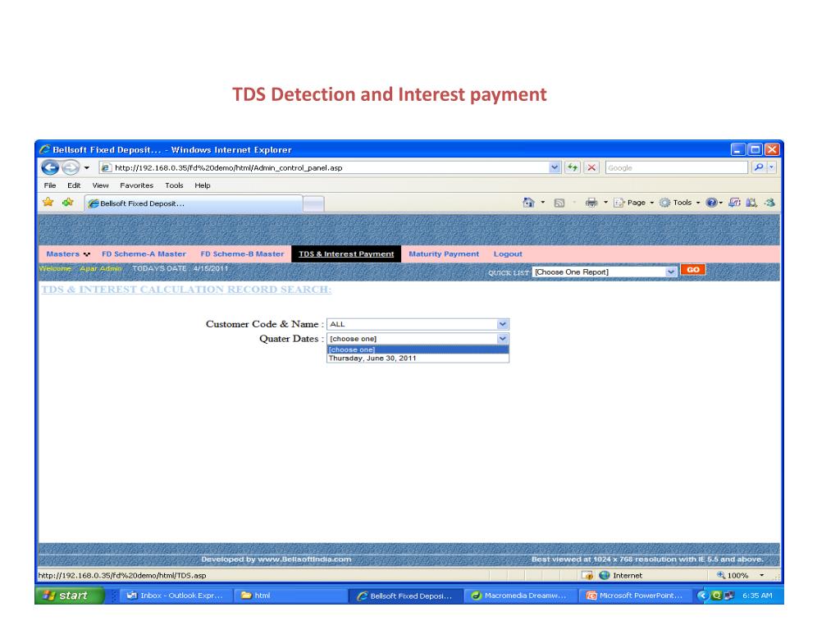The height and width of the screenshot is (630, 840).
Task: Click the Print icon
Action: [591, 203]
